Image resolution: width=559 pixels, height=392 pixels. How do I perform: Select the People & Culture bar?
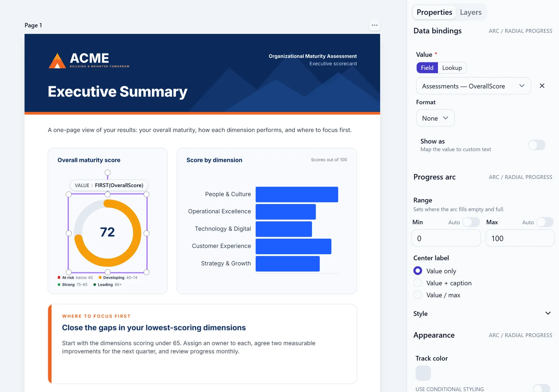[297, 194]
